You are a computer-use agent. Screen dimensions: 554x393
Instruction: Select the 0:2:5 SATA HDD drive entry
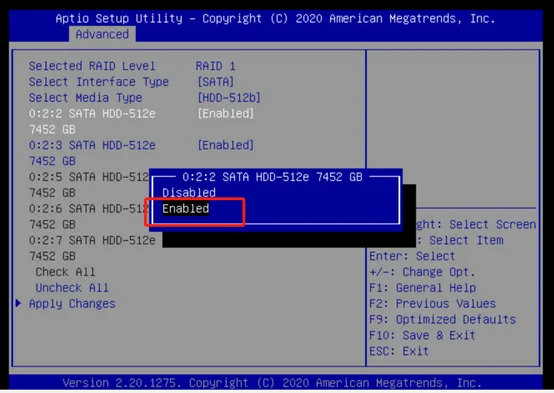[x=89, y=177]
